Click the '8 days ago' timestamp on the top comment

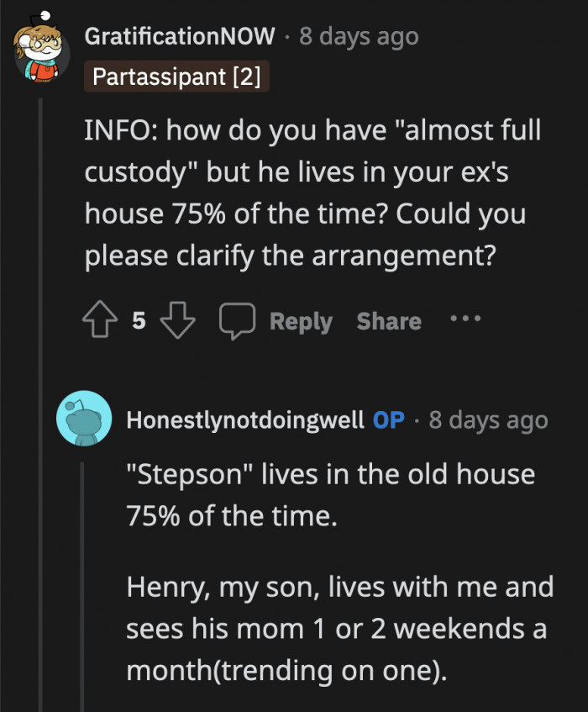click(358, 36)
